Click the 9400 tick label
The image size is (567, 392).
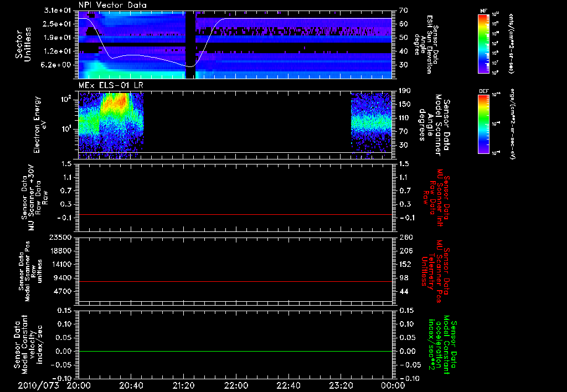pyautogui.click(x=63, y=278)
